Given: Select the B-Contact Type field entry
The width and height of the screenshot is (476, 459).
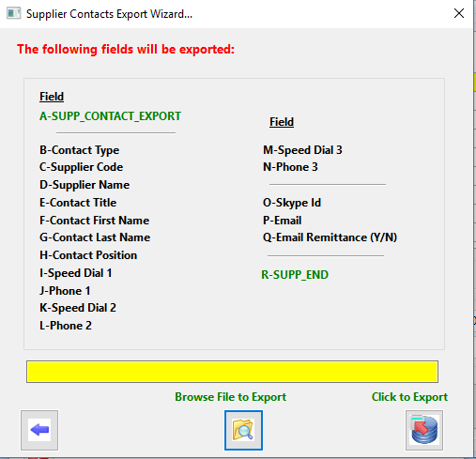Looking at the screenshot, I should (79, 150).
